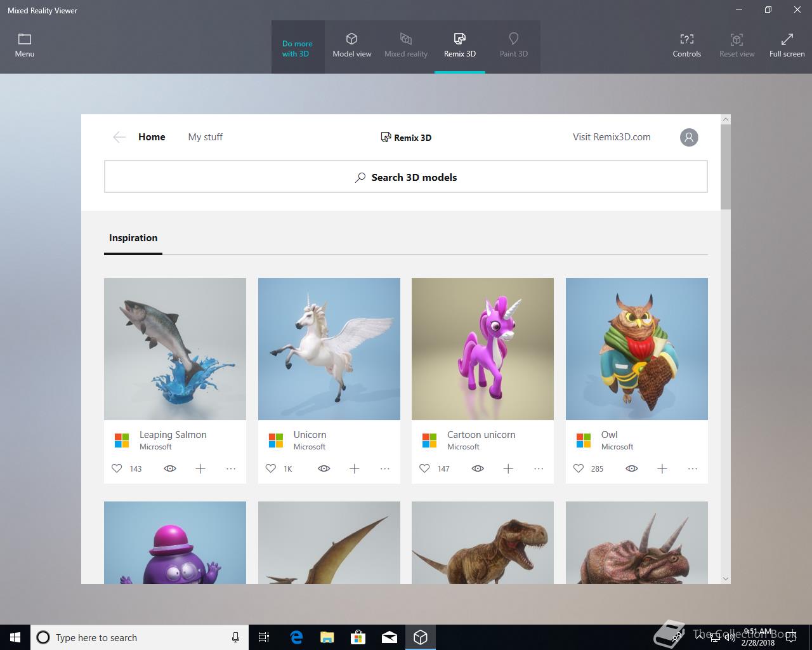Open Mail app from taskbar
The width and height of the screenshot is (812, 650).
(x=390, y=637)
